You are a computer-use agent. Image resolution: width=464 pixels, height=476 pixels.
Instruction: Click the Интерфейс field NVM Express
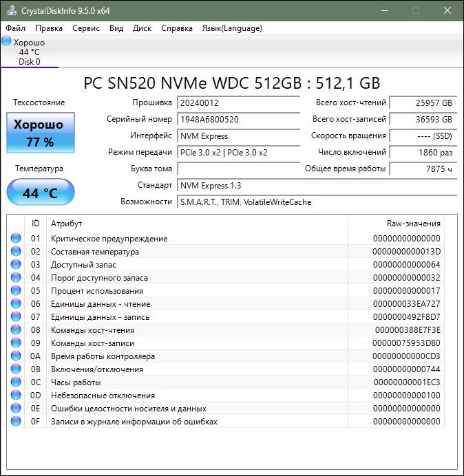238,136
